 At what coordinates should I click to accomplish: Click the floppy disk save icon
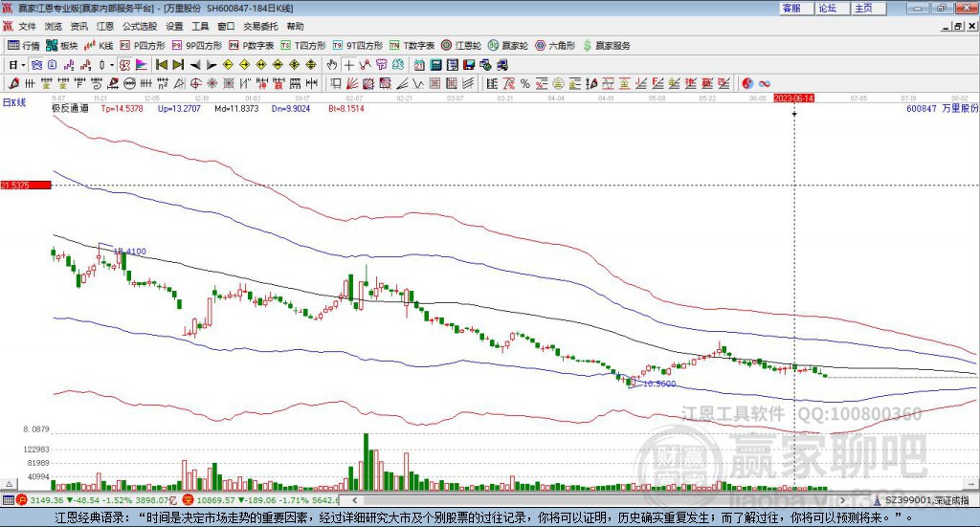pos(469,65)
